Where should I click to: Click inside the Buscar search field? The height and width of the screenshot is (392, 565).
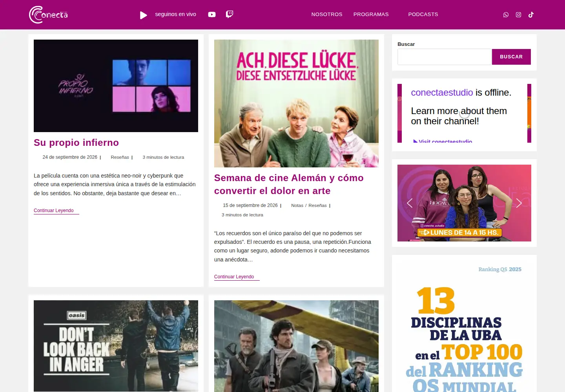(x=445, y=57)
